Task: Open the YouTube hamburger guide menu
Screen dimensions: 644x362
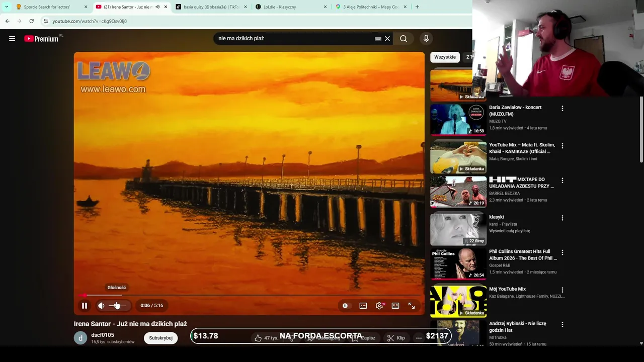Action: tap(12, 39)
